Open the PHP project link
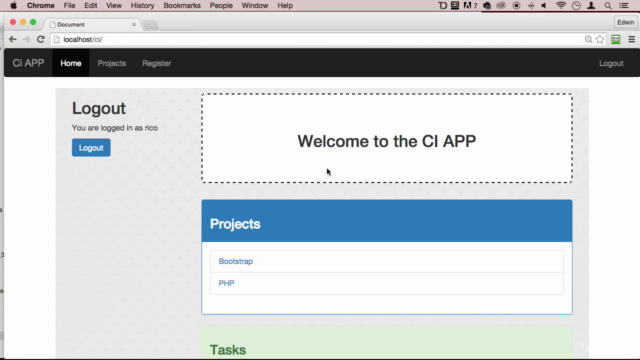 coord(226,283)
